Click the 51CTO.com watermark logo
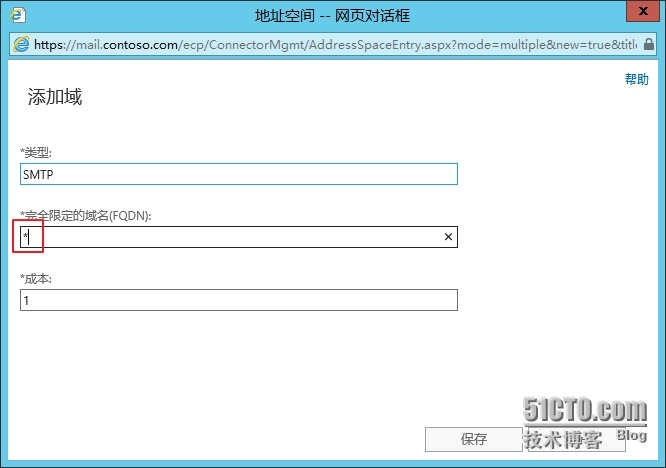 point(584,410)
